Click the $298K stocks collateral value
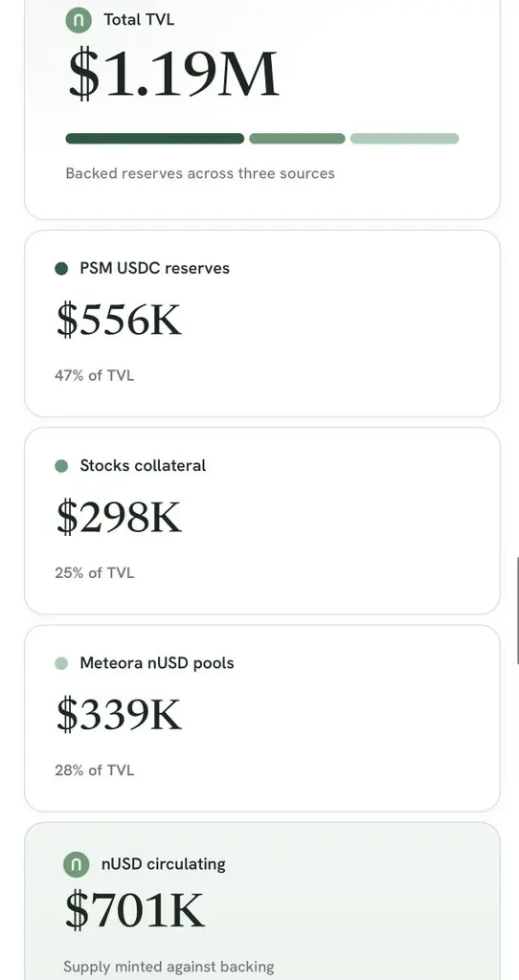 coord(119,517)
